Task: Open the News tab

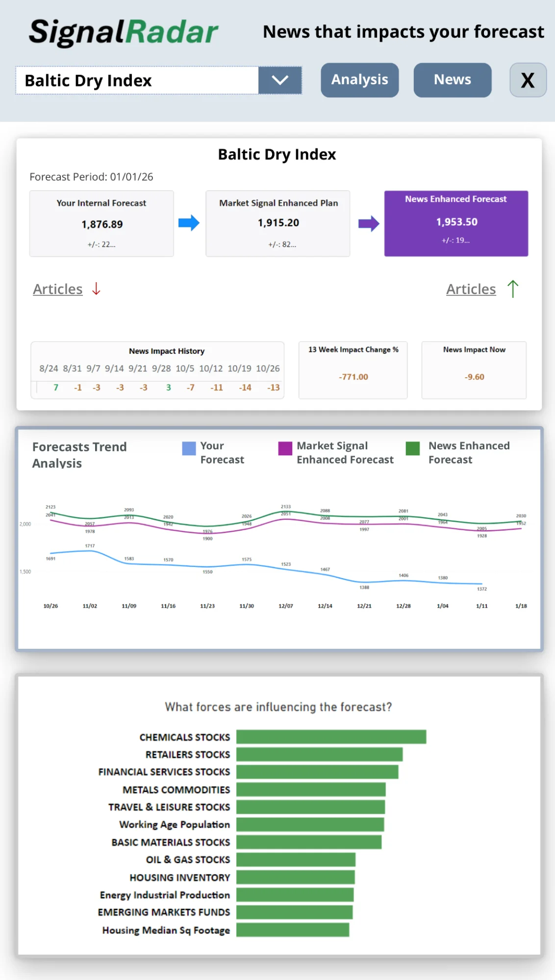Action: (452, 80)
